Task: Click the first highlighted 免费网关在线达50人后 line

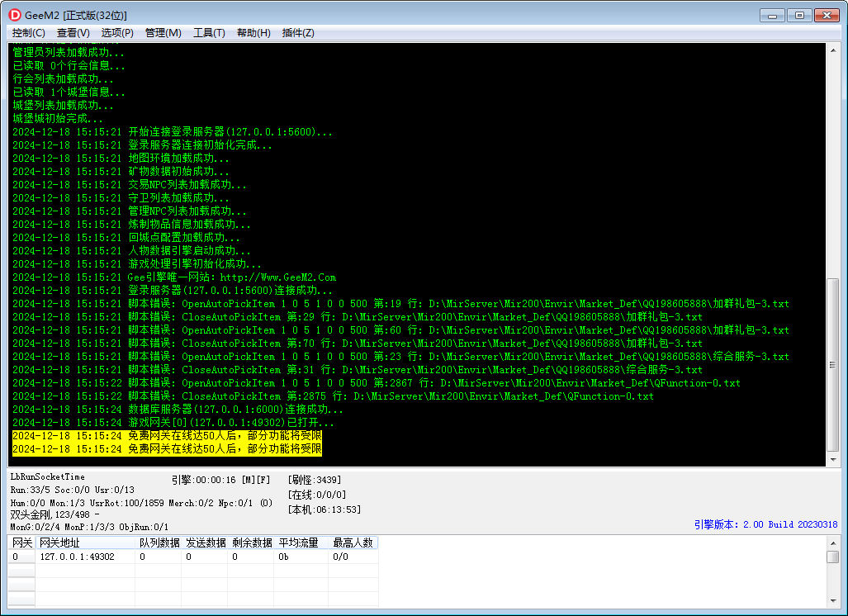Action: coord(167,436)
